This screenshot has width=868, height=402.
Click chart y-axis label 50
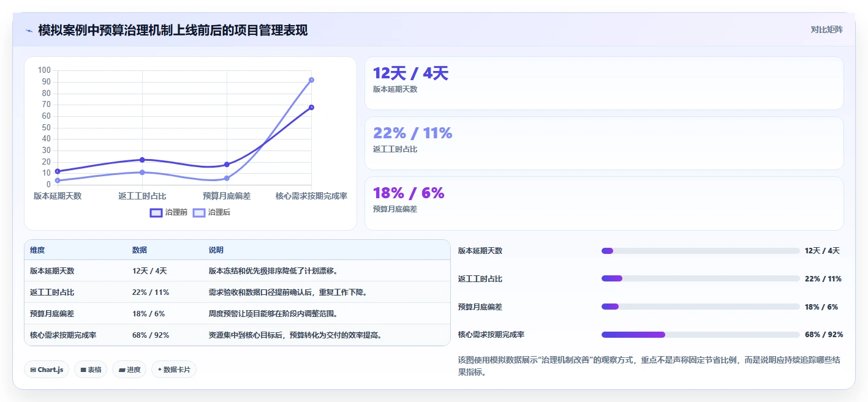point(46,127)
